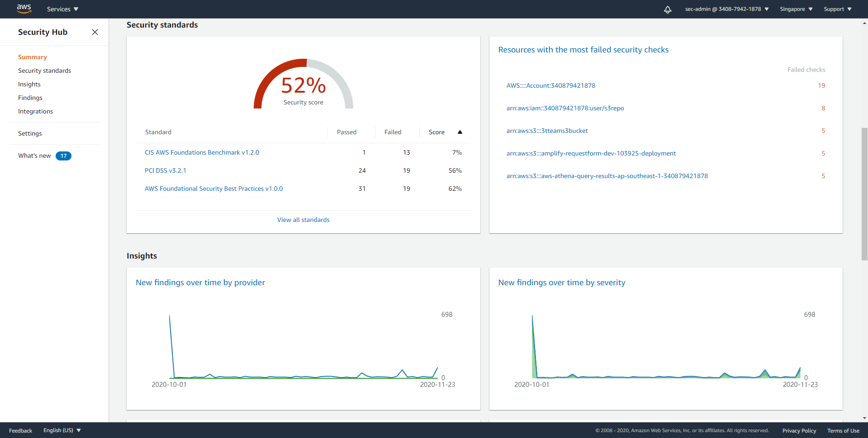Click the 7% score for CIS benchmark
Screen dimensions: 868x438
pos(457,152)
